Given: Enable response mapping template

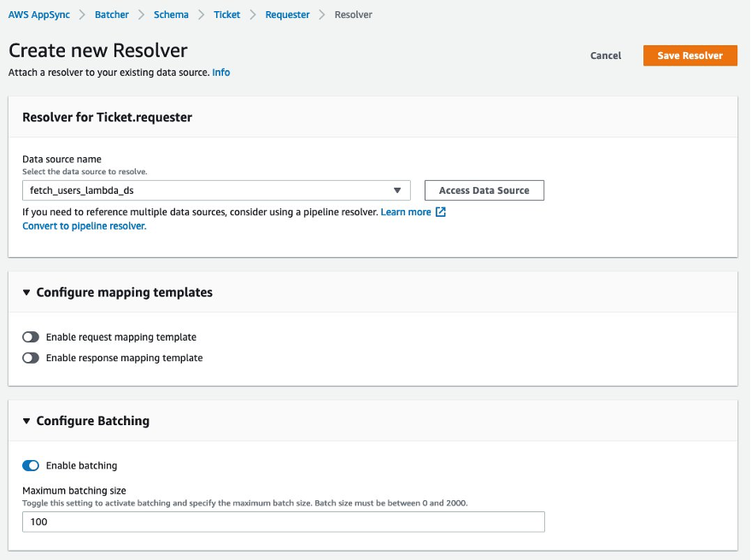Looking at the screenshot, I should (32, 358).
